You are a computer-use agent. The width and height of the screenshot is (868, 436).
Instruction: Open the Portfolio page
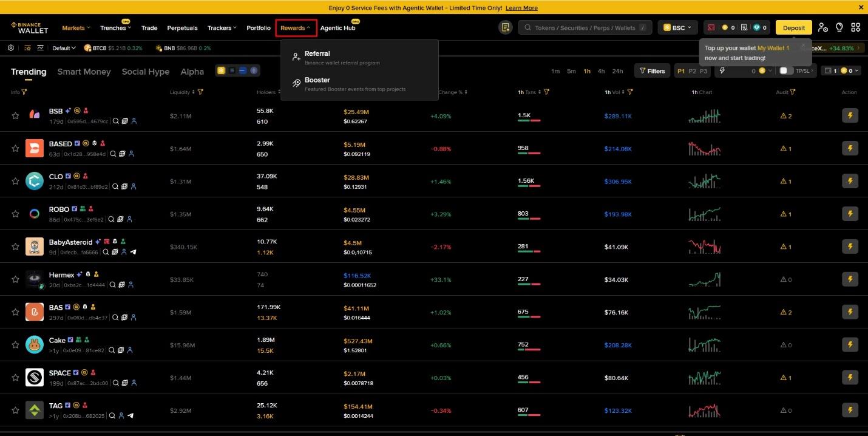click(259, 28)
